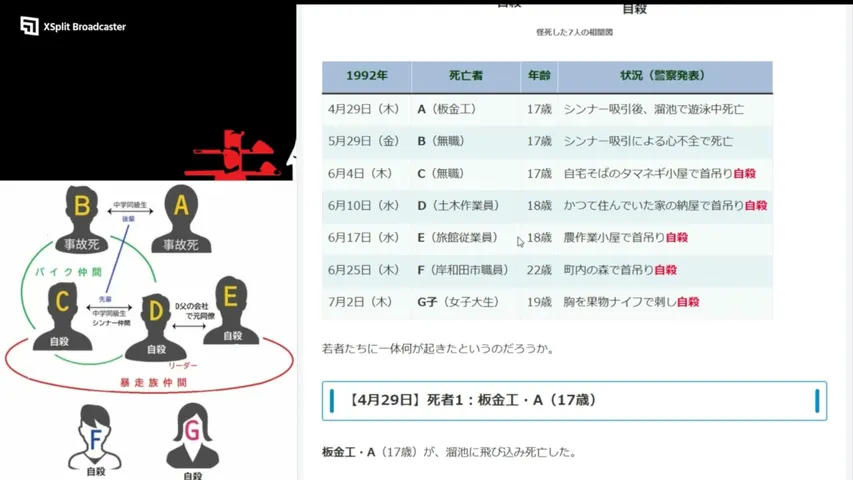Select the person D silhouette labeled リーダー

point(156,327)
